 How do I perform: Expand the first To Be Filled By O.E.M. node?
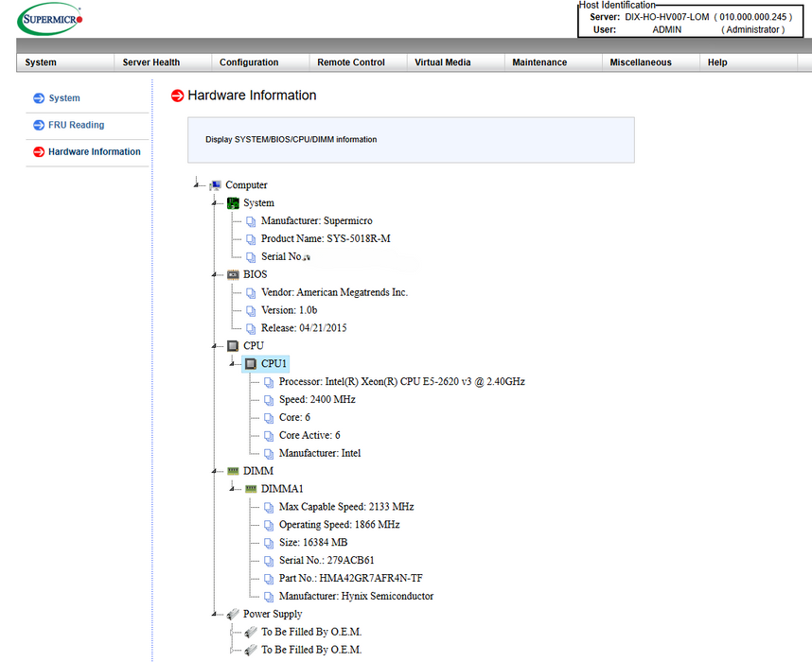232,632
